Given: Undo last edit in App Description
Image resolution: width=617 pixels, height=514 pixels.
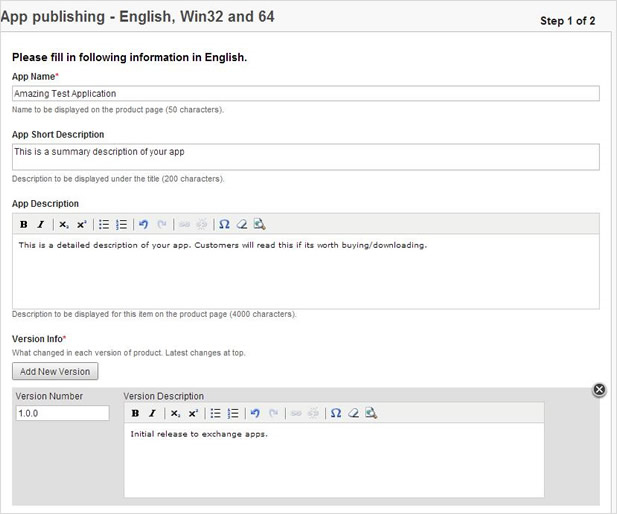Looking at the screenshot, I should pos(143,224).
